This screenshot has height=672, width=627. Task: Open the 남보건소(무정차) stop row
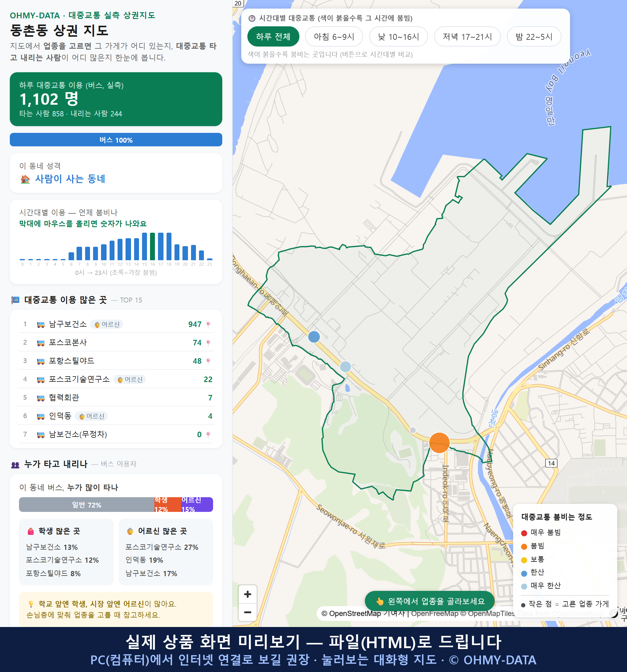(116, 434)
